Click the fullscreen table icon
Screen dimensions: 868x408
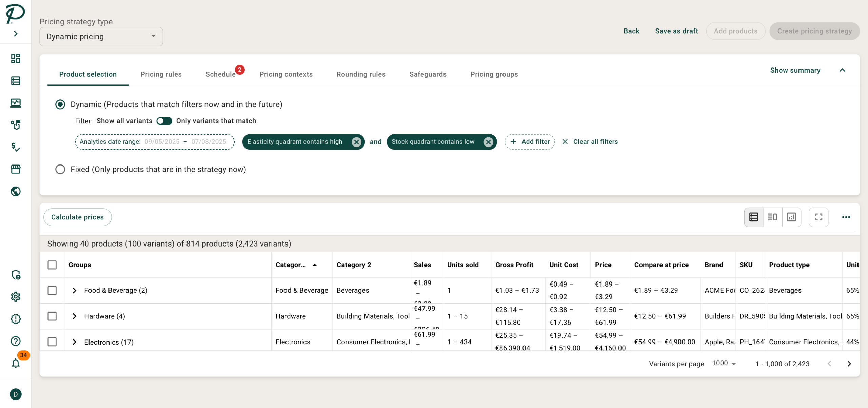click(x=818, y=217)
